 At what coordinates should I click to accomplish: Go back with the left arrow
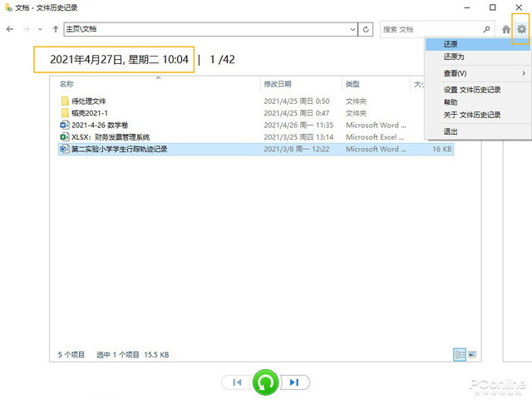[10, 29]
